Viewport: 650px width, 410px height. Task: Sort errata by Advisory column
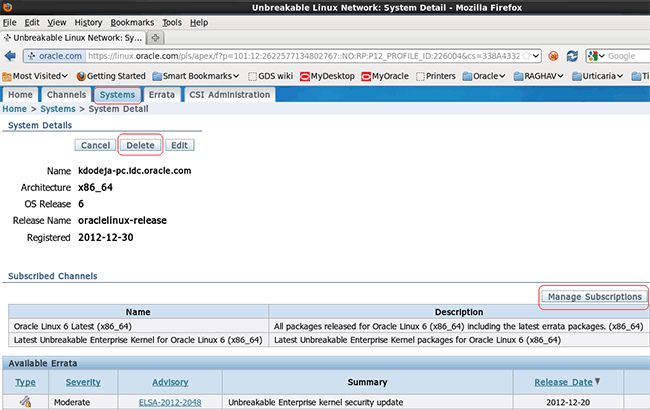pyautogui.click(x=170, y=382)
